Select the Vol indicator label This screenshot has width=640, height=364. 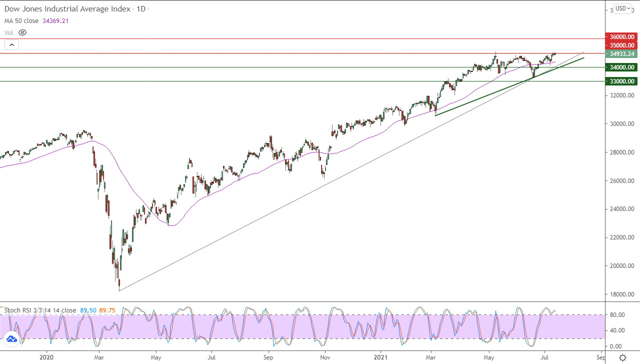point(9,32)
